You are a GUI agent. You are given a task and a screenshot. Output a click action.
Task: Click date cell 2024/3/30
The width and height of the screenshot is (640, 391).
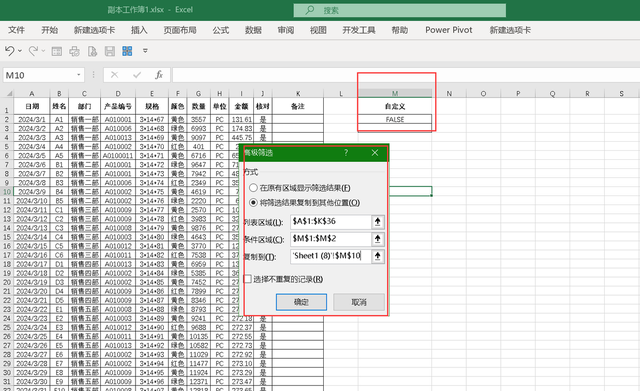(x=32, y=381)
